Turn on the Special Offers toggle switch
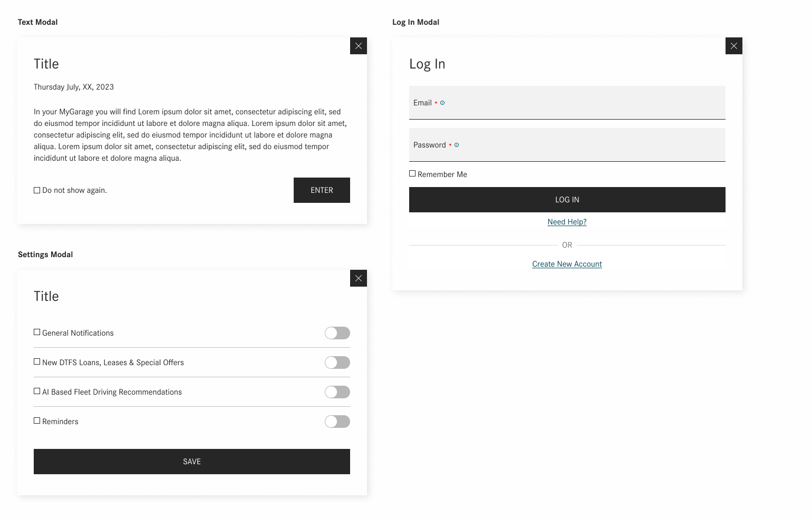Image resolution: width=812 pixels, height=519 pixels. click(x=337, y=363)
